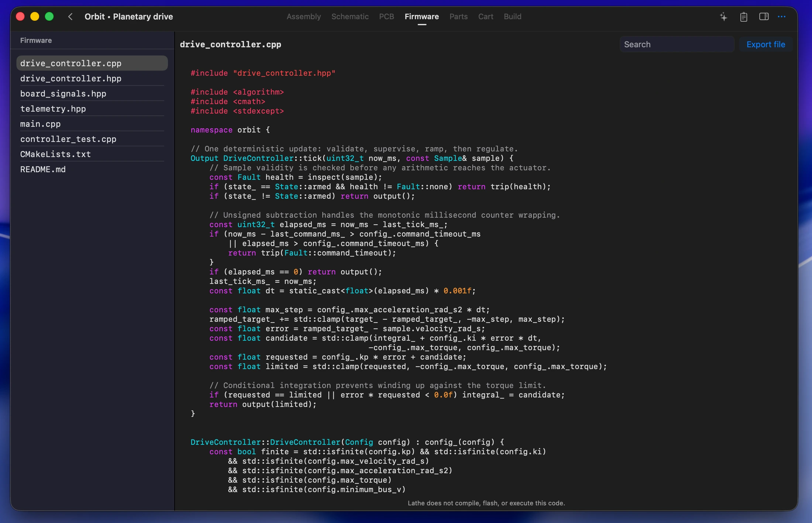Click the Lathe does not compile notice
Viewport: 812px width, 523px height.
point(486,503)
